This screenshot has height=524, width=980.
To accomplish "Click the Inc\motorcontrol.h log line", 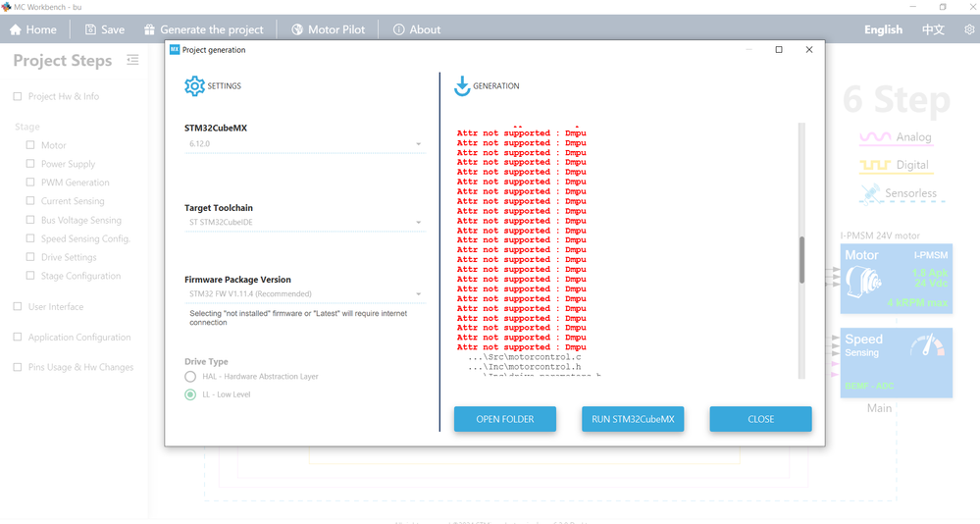I will coord(525,367).
